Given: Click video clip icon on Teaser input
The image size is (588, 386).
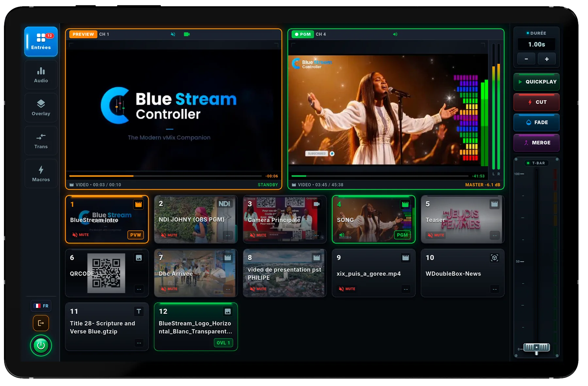Looking at the screenshot, I should pyautogui.click(x=494, y=204).
